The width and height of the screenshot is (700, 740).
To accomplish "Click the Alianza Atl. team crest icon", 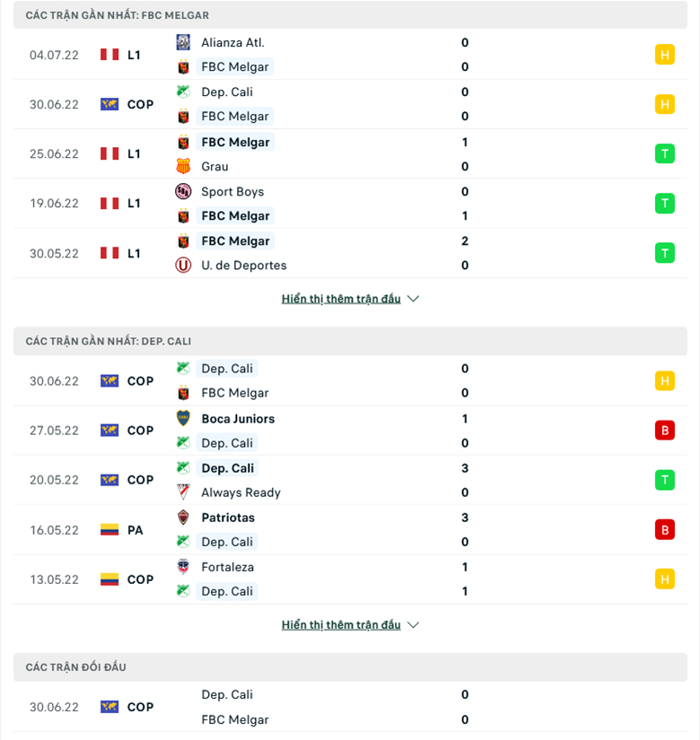I will coord(183,42).
